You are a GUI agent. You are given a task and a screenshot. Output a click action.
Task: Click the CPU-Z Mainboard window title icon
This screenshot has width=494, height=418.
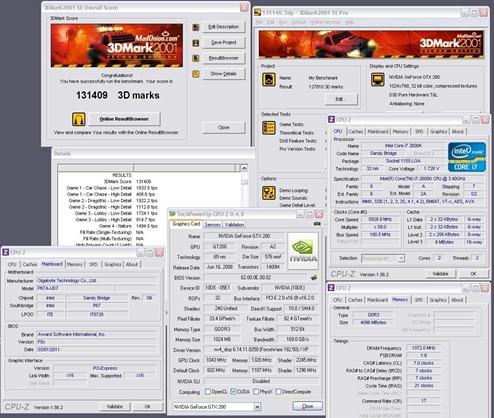(6, 252)
